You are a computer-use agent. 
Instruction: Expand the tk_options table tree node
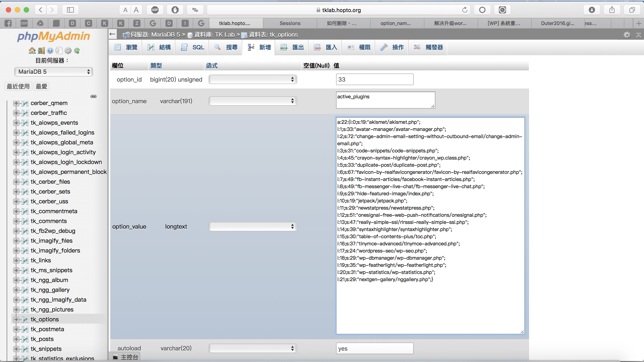(x=16, y=319)
